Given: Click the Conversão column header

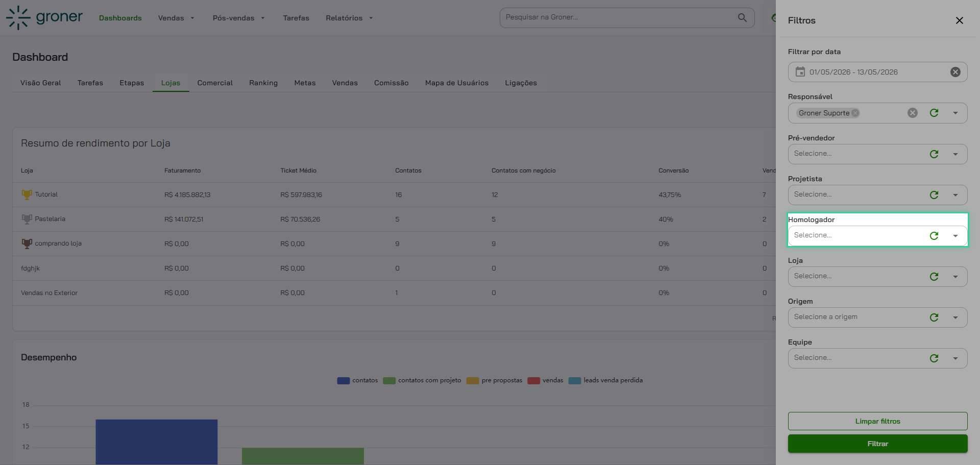Looking at the screenshot, I should coord(673,170).
